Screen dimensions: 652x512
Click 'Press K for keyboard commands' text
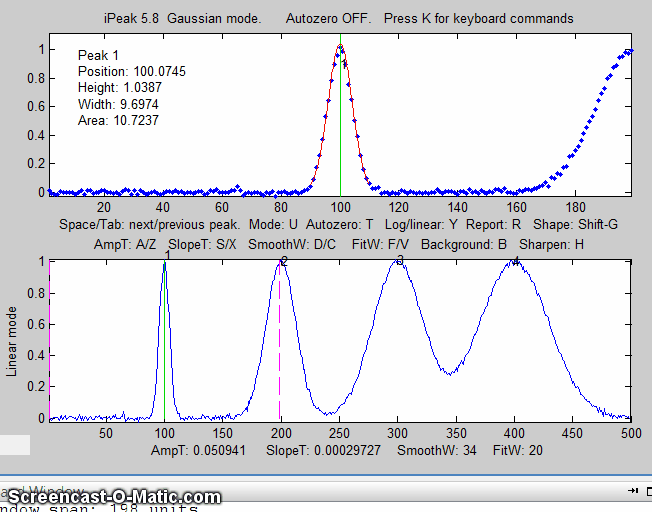478,18
